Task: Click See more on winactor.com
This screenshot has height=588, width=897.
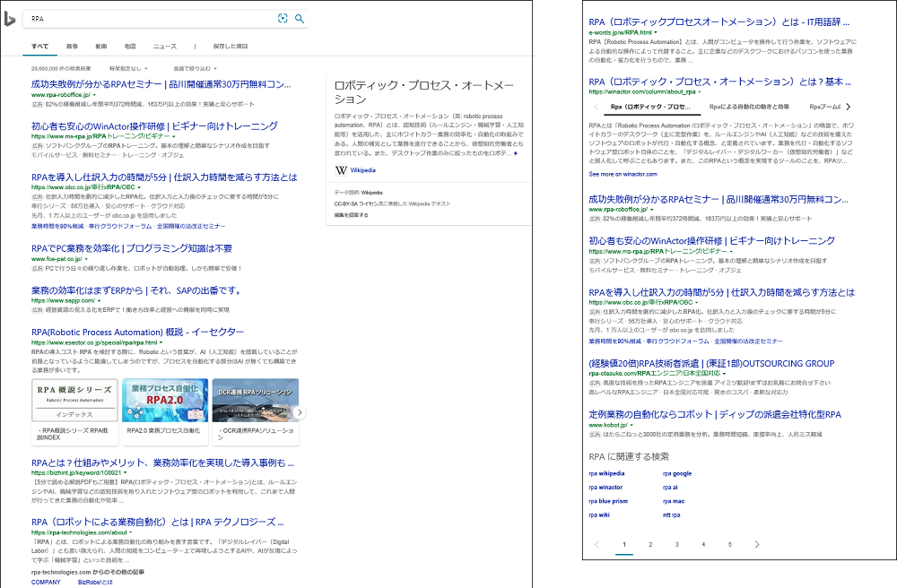Action: 623,174
